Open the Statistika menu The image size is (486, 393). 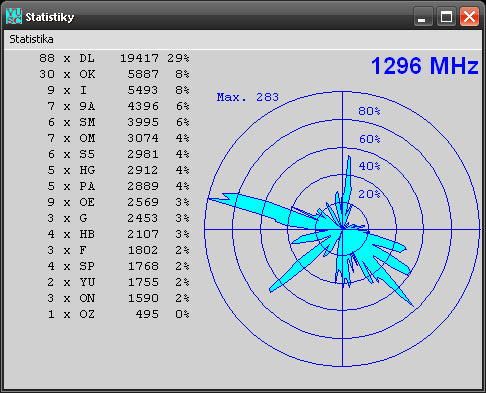(31, 39)
